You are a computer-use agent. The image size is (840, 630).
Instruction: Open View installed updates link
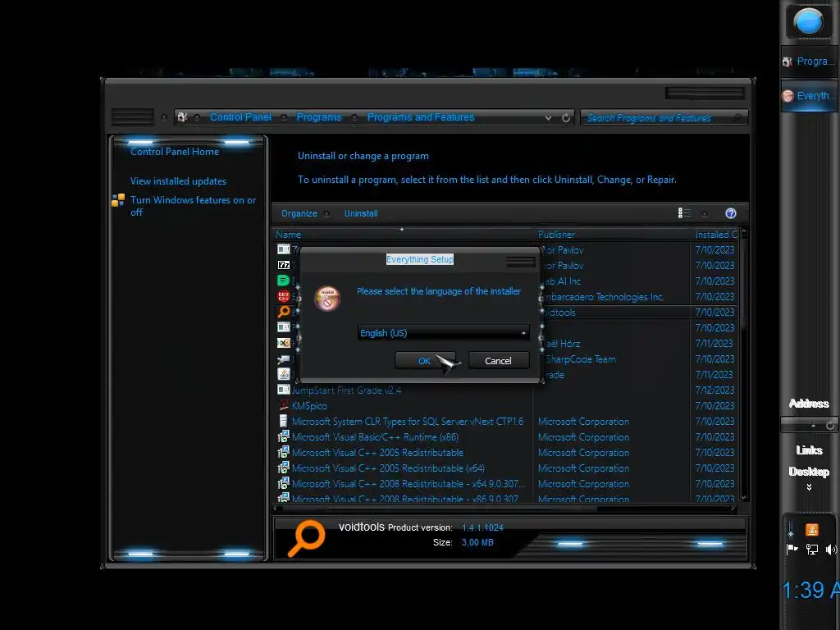click(178, 181)
